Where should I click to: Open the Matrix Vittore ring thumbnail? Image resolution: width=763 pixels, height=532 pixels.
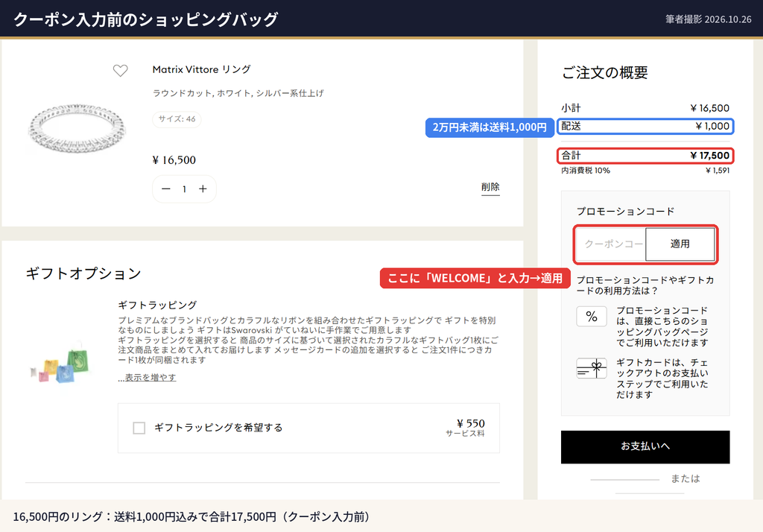(x=77, y=127)
